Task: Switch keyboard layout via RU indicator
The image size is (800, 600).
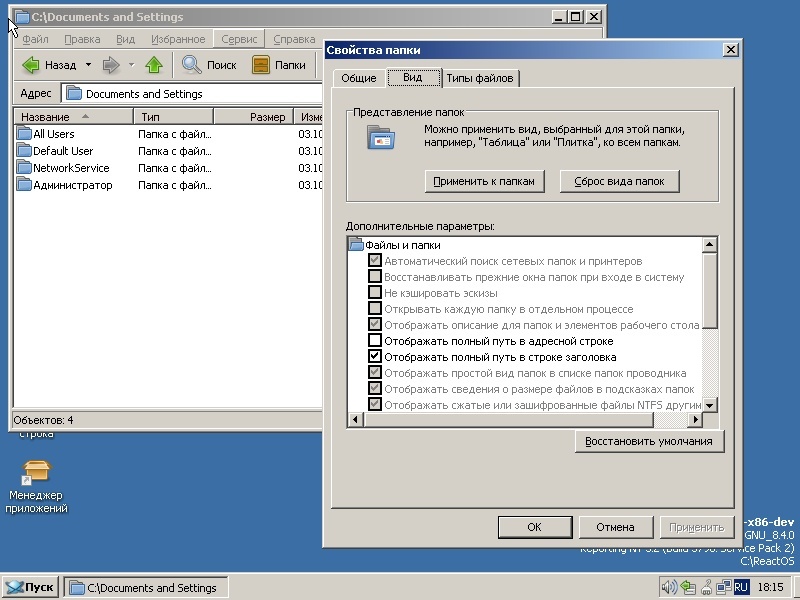Action: point(741,587)
